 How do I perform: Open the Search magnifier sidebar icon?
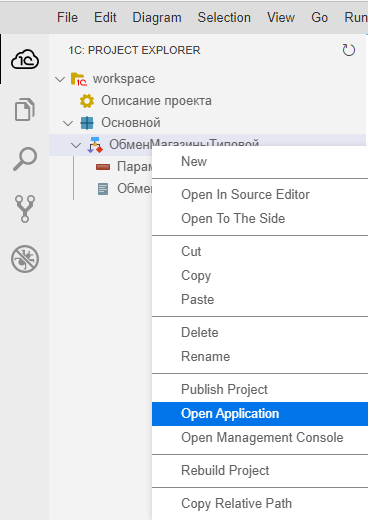coord(25,159)
